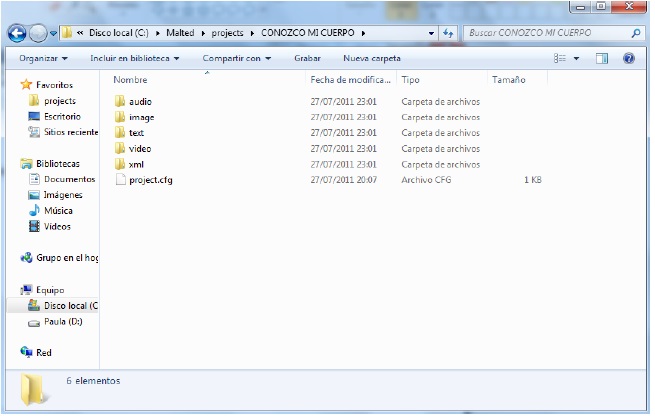
Task: Maximize the Explorer window
Action: click(x=601, y=6)
